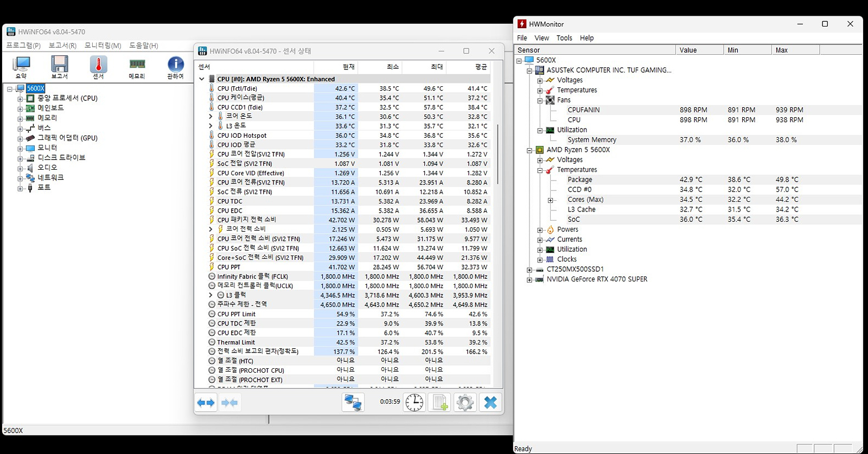Viewport: 868px width, 454px height.
Task: Click the CPU PPT lightning icon
Action: coord(212,267)
